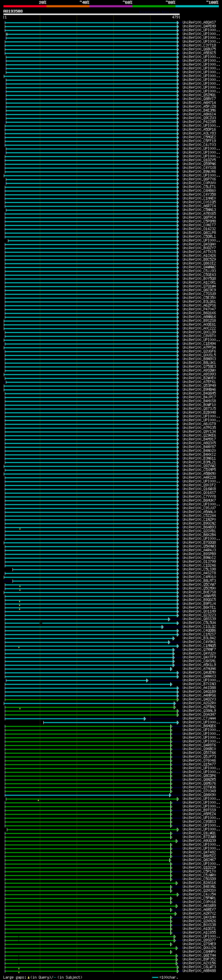The image size is (222, 980).
Task: Select the UniRef100_C1HAE0 hit label
Action: (x=199, y=198)
